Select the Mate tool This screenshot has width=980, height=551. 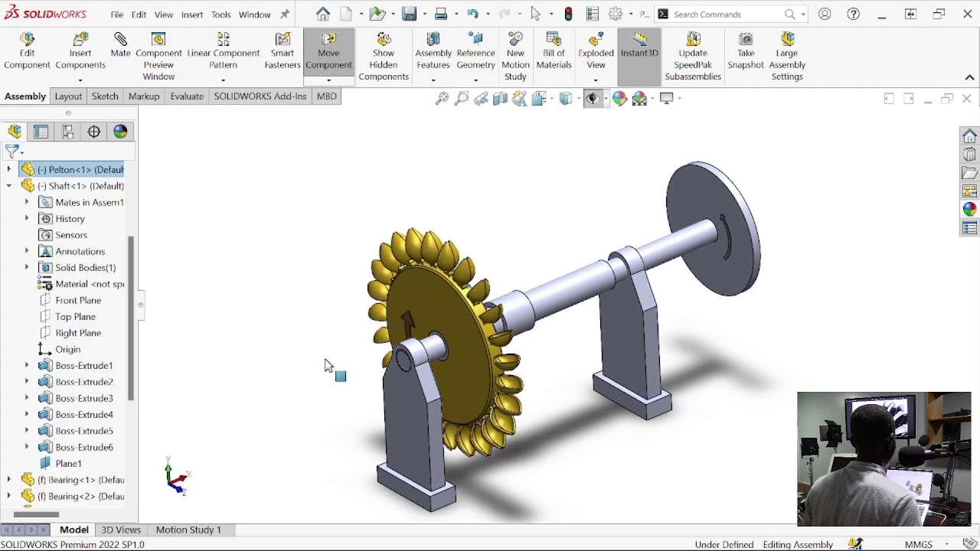(x=120, y=46)
